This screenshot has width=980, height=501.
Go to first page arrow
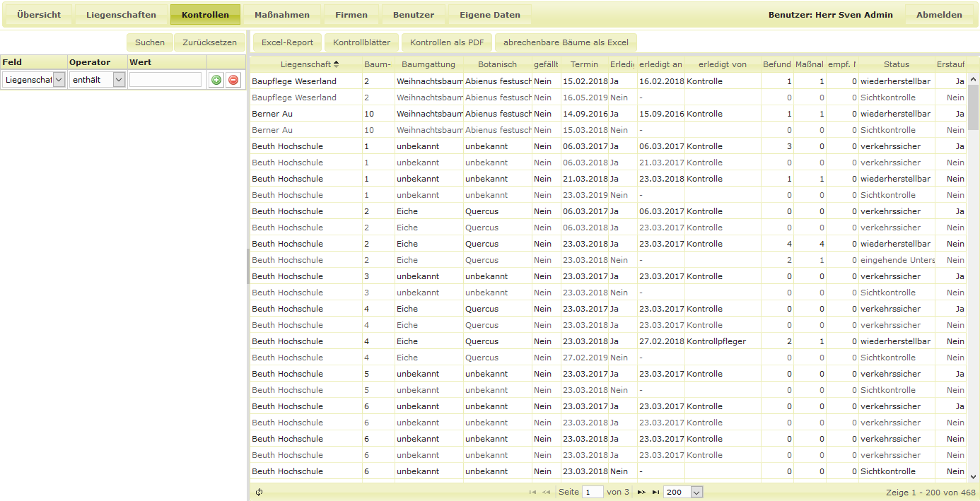[532, 492]
